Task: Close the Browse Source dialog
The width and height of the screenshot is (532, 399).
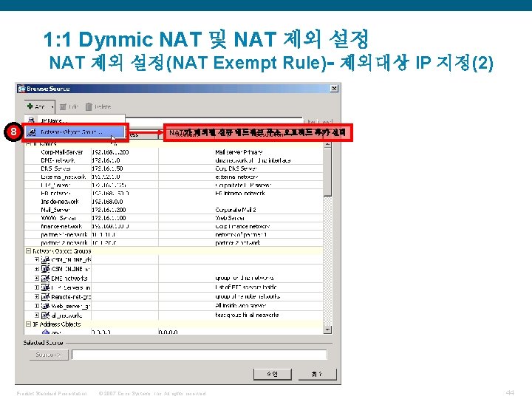Action: click(334, 89)
